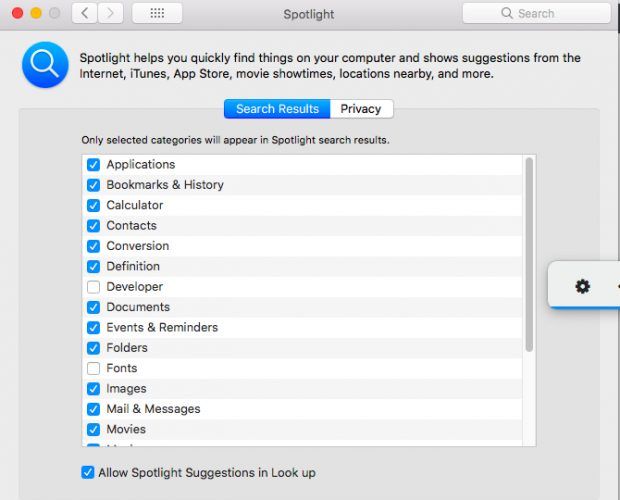Uncheck the Definition category

click(x=93, y=266)
